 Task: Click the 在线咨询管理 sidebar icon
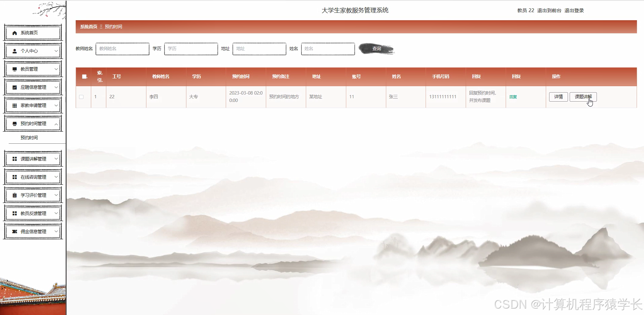tap(14, 176)
